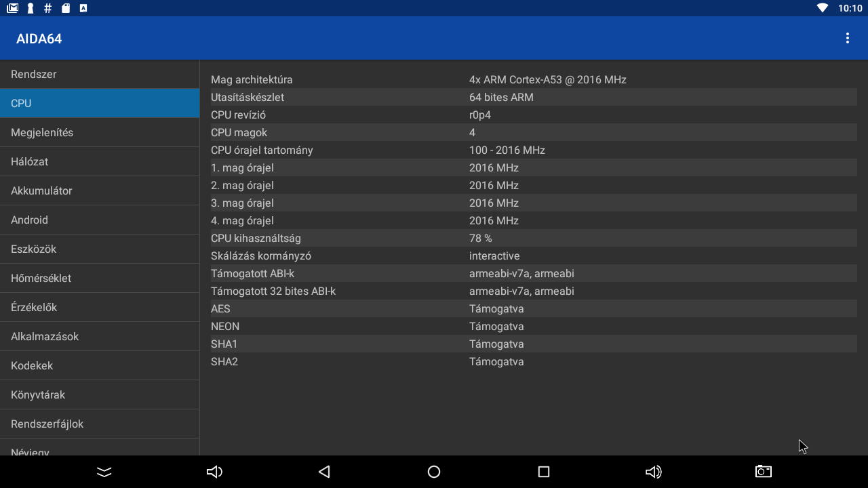This screenshot has width=868, height=488.
Task: Select the '1. mag órajel' row
Action: [534, 167]
